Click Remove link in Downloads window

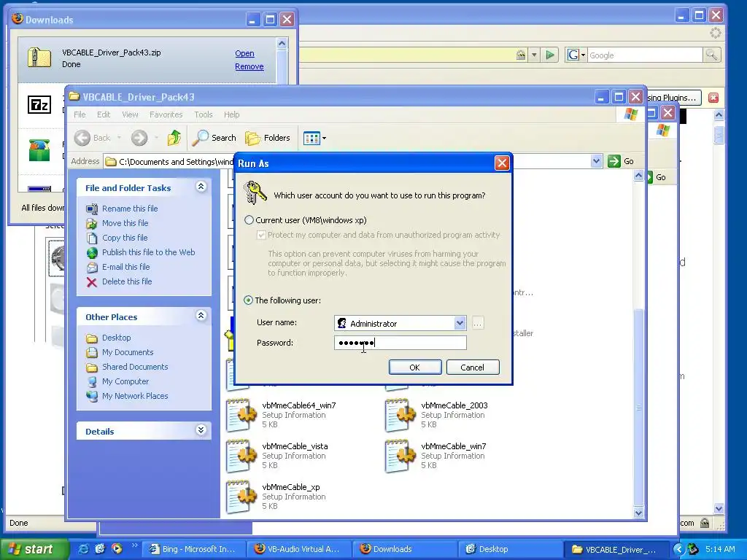click(249, 66)
